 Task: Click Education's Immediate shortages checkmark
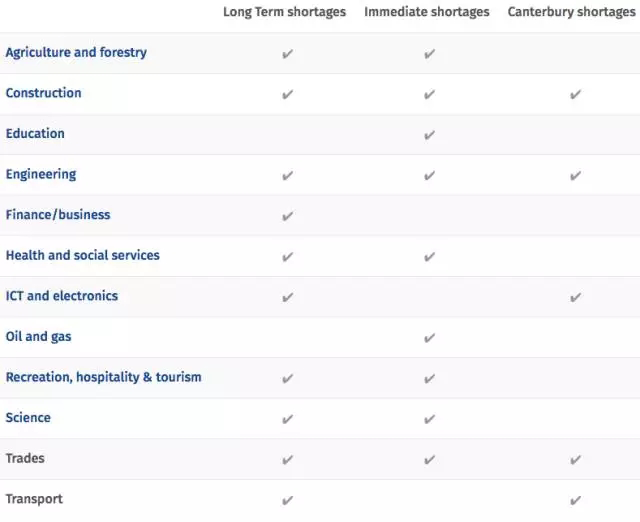click(x=429, y=135)
